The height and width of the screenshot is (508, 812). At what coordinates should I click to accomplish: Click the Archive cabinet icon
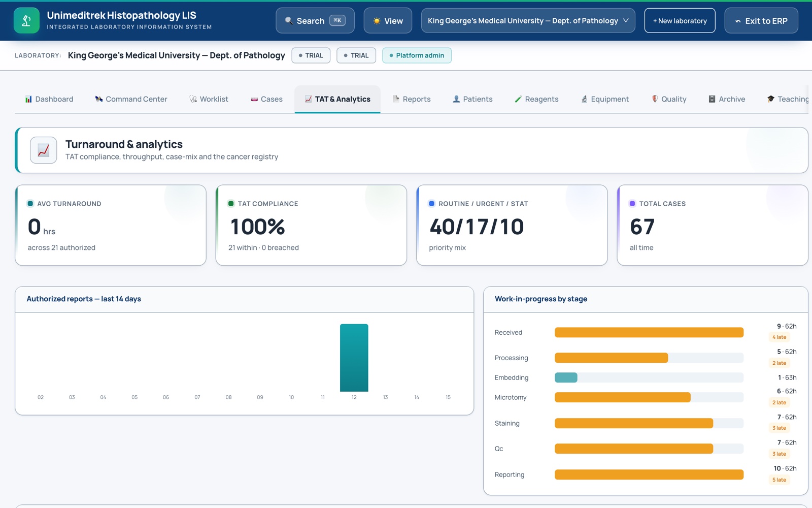click(x=712, y=99)
